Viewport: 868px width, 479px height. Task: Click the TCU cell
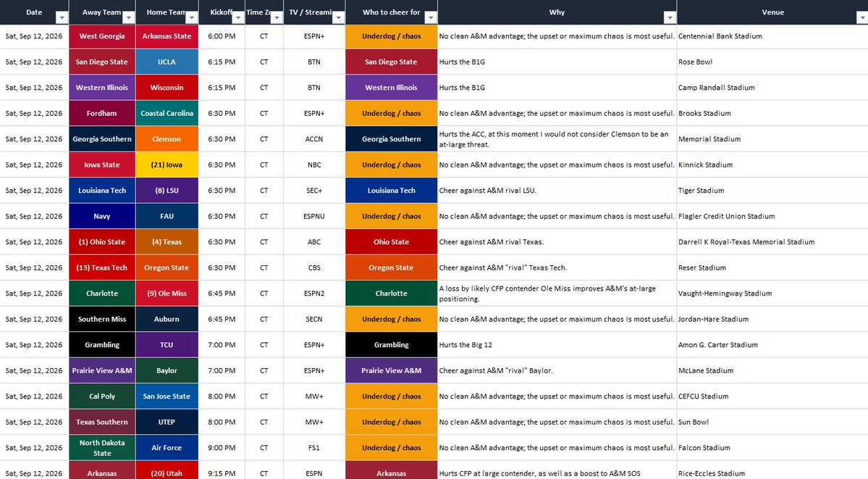click(167, 345)
